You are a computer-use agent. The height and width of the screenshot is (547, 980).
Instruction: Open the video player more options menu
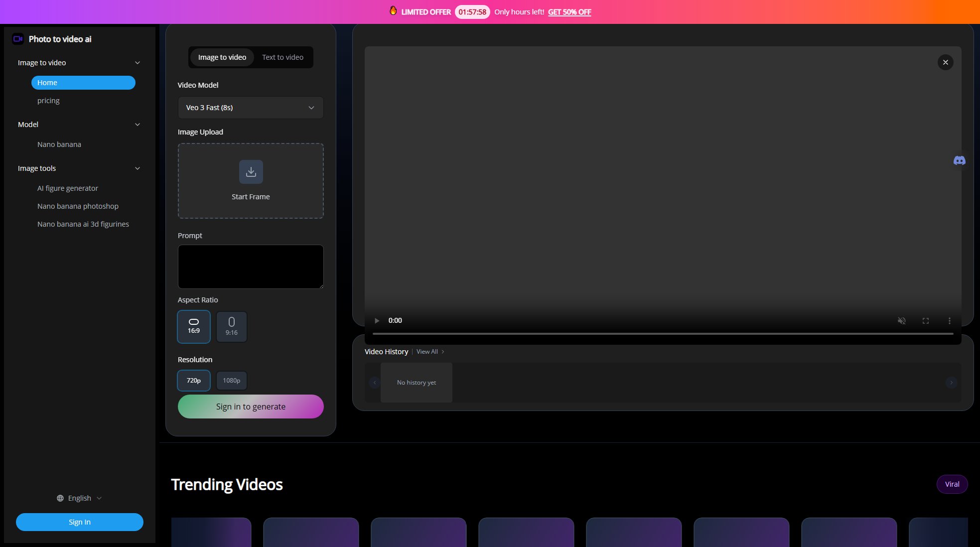point(949,321)
